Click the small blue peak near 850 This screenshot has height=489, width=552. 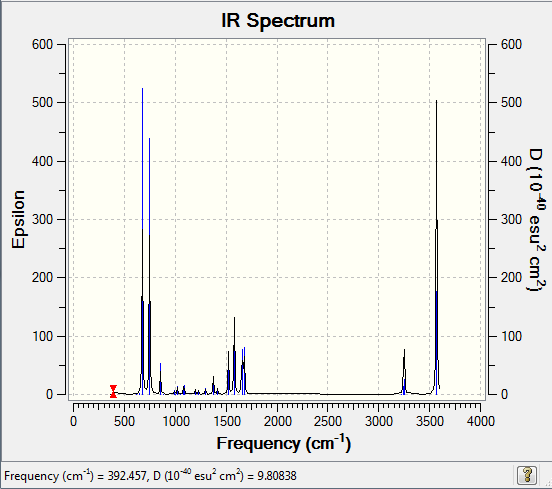160,378
